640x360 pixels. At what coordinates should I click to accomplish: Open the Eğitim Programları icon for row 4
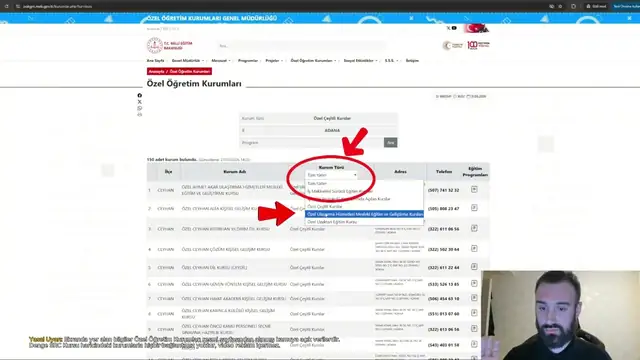point(474,248)
